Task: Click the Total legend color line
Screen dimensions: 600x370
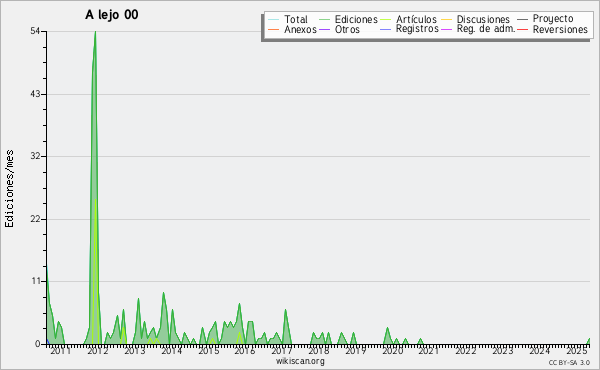Action: click(x=274, y=19)
